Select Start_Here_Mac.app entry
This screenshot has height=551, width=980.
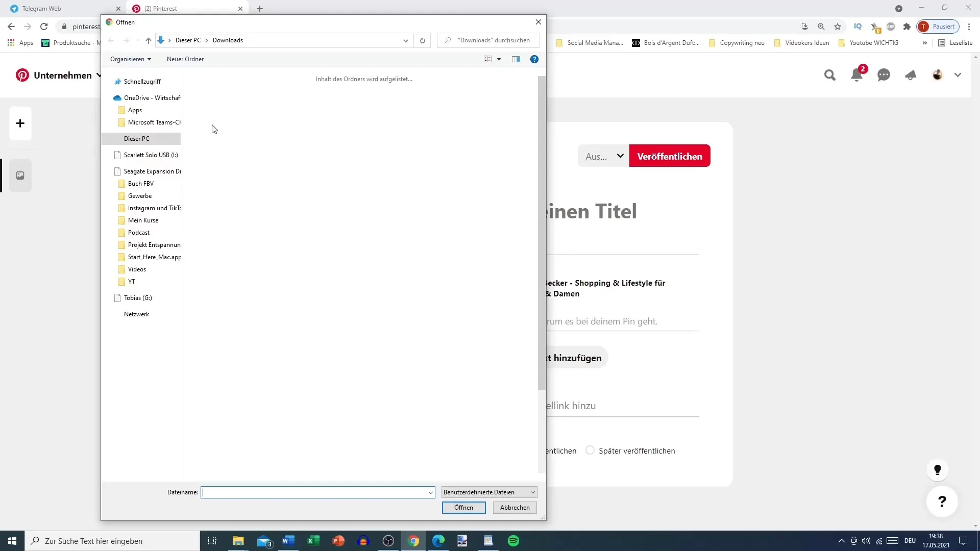coord(149,257)
